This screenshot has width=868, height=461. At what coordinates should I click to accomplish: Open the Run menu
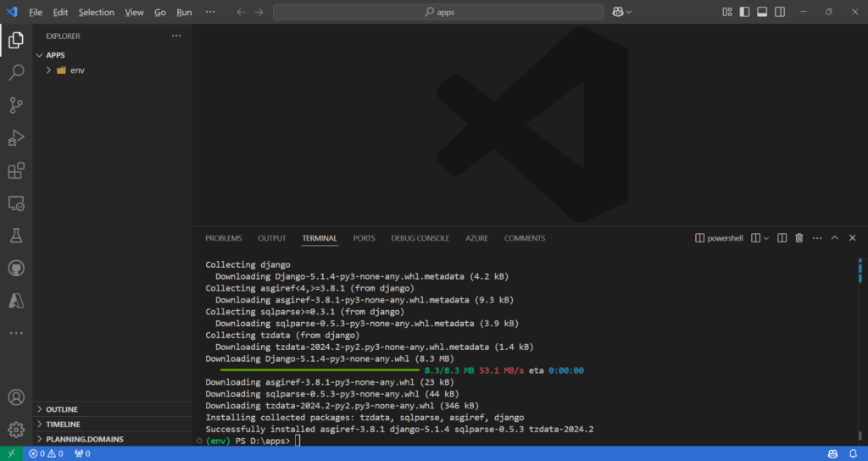tap(184, 12)
